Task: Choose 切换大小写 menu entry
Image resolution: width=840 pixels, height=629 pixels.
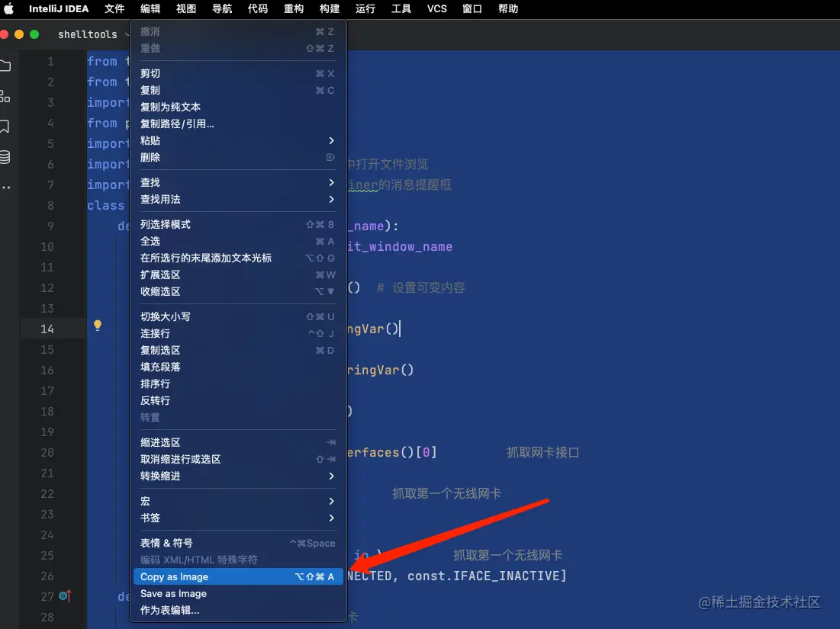Action: (238, 316)
